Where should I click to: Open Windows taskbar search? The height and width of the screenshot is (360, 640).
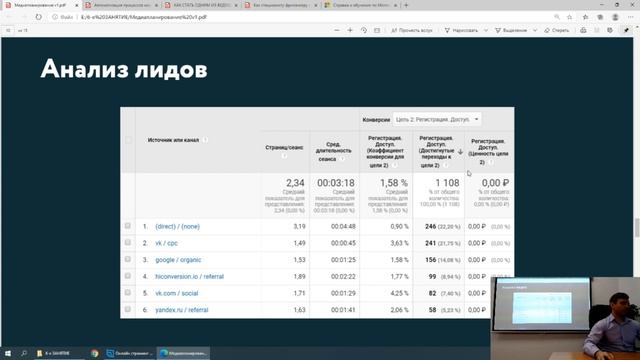point(24,353)
